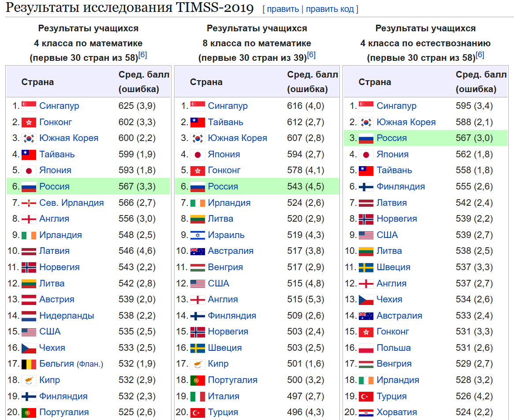514x420 pixels.
Task: Open the 'править' edit link
Action: pyautogui.click(x=283, y=9)
